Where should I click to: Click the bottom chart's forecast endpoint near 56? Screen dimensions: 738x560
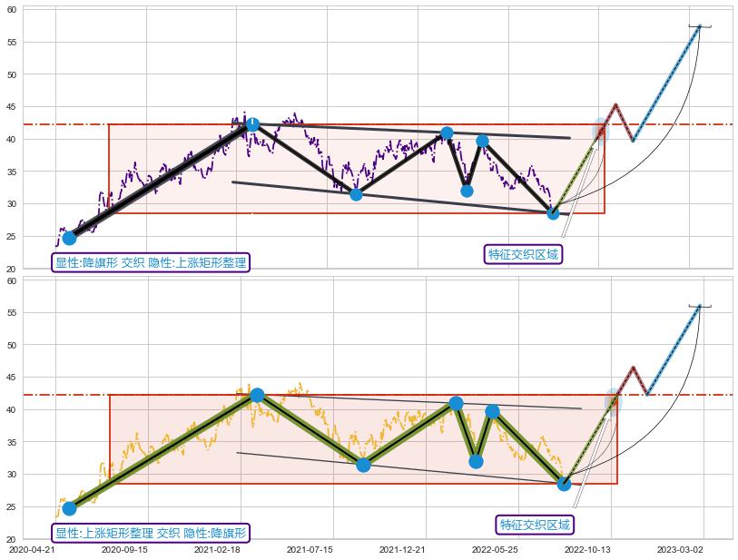(x=699, y=306)
